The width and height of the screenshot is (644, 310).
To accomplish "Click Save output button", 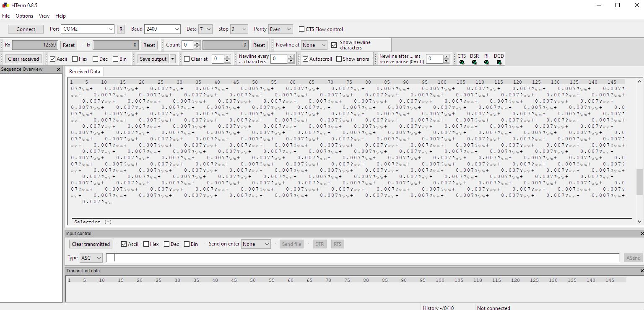I will point(153,59).
